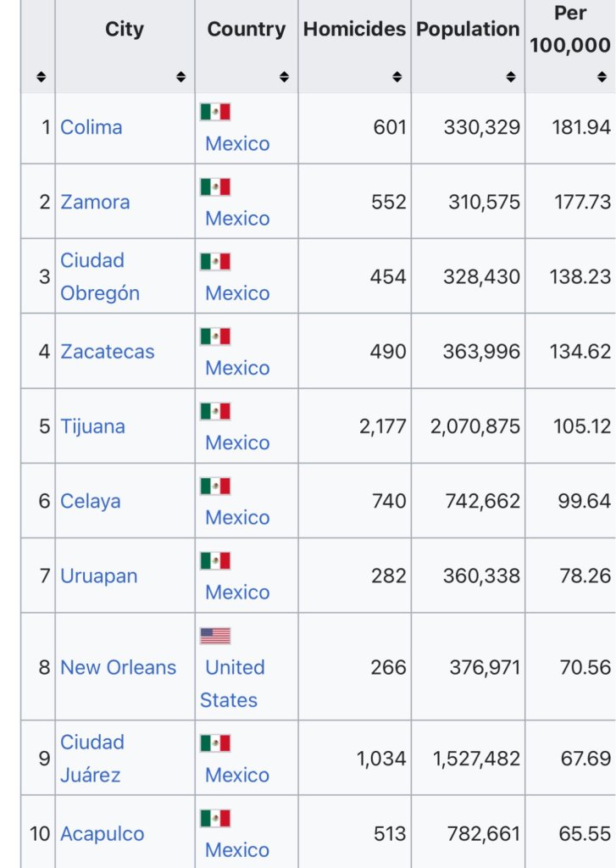Click the Mexico flag in Tijuana row
The width and height of the screenshot is (616, 868).
215,411
